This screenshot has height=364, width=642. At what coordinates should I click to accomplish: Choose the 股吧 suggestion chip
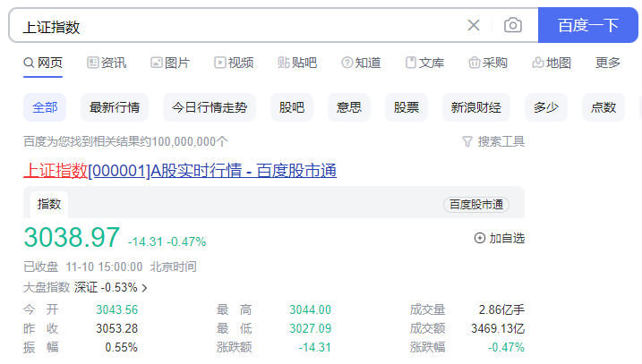(x=292, y=107)
